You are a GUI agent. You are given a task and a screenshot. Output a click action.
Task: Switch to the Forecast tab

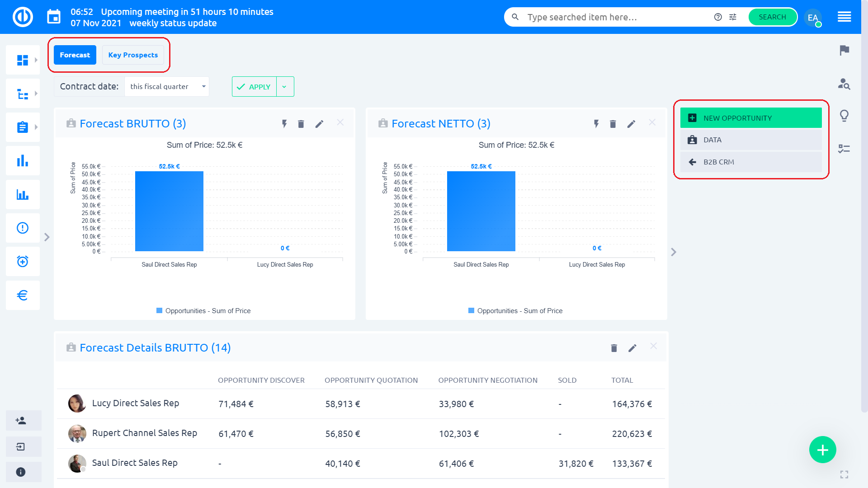(x=75, y=55)
